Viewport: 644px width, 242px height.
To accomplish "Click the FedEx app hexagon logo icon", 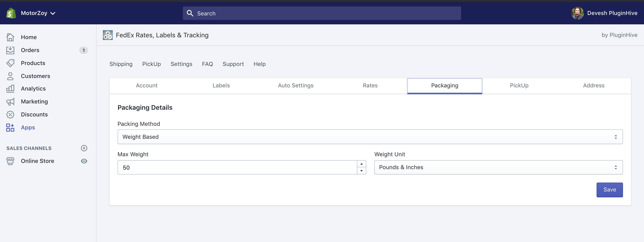I will [x=108, y=35].
